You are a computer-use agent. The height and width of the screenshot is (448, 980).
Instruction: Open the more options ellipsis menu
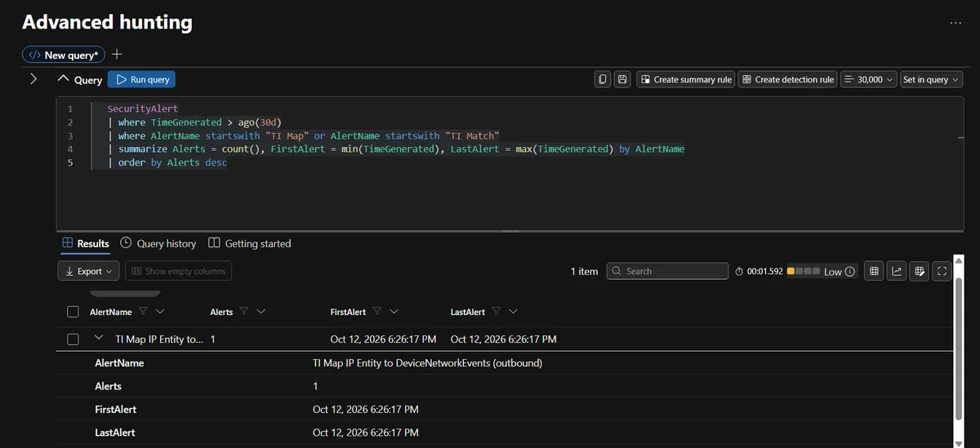[x=955, y=23]
